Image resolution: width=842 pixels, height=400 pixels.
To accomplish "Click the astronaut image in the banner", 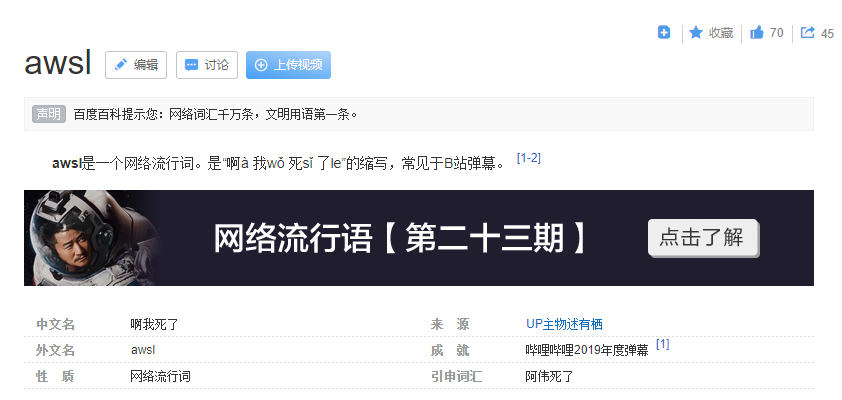I will tap(90, 238).
